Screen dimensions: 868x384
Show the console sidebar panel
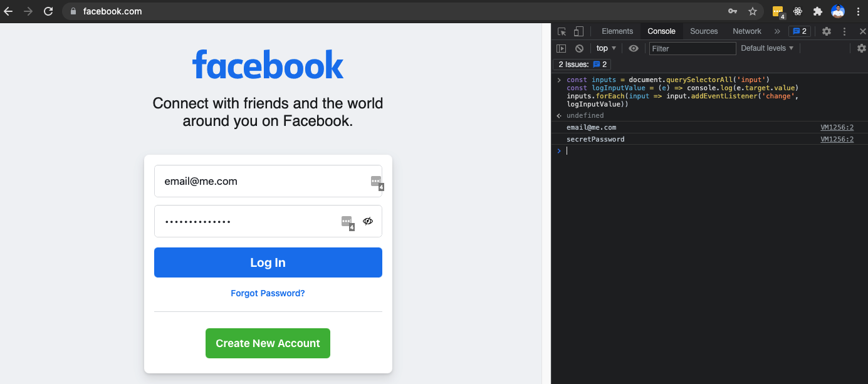click(x=562, y=48)
